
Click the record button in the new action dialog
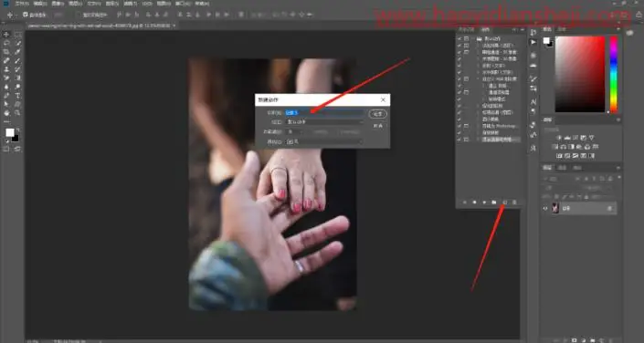[x=378, y=114]
